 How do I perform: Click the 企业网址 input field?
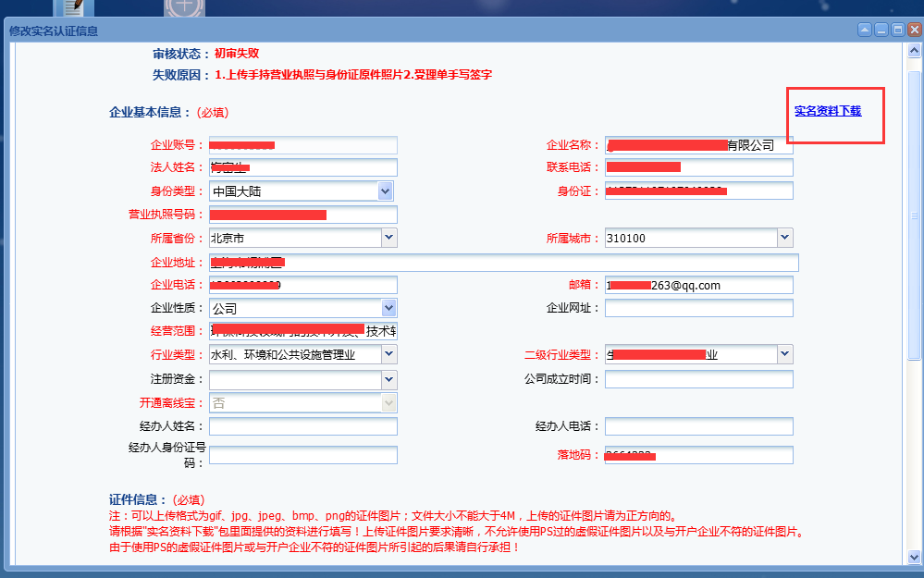pyautogui.click(x=698, y=308)
